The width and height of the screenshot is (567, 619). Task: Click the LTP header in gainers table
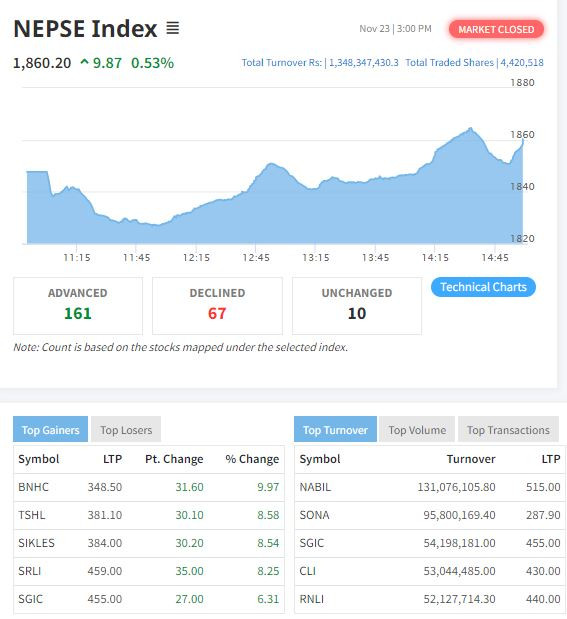(113, 459)
